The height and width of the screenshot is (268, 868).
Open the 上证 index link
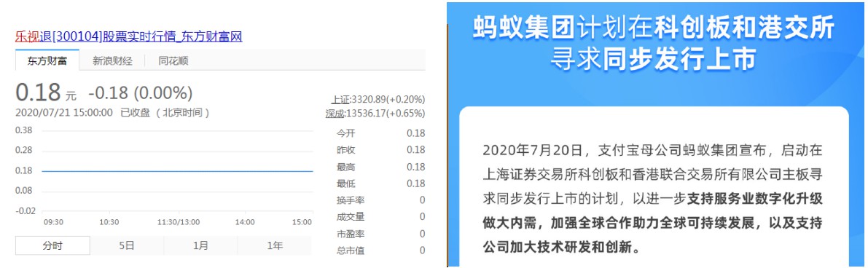(340, 100)
